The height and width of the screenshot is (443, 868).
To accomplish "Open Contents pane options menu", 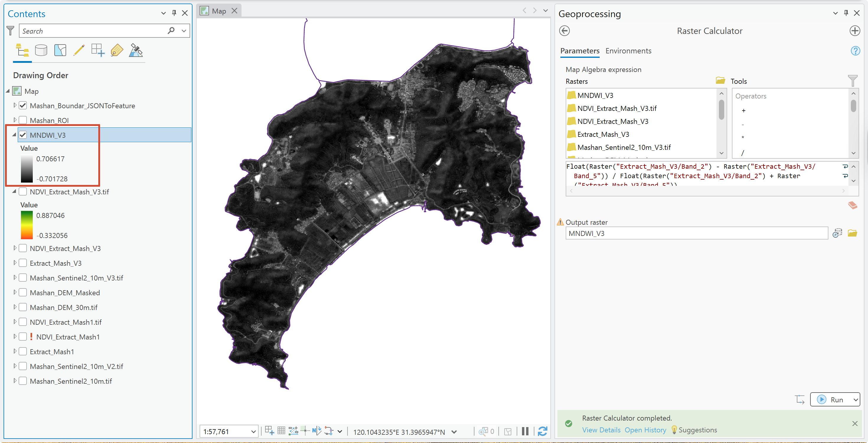I will [x=164, y=13].
